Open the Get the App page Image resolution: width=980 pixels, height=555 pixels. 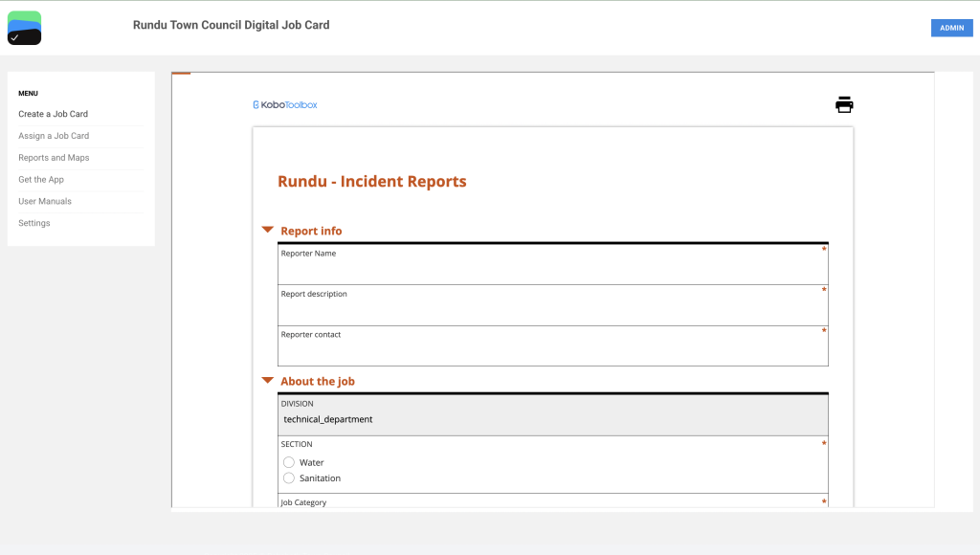(41, 180)
